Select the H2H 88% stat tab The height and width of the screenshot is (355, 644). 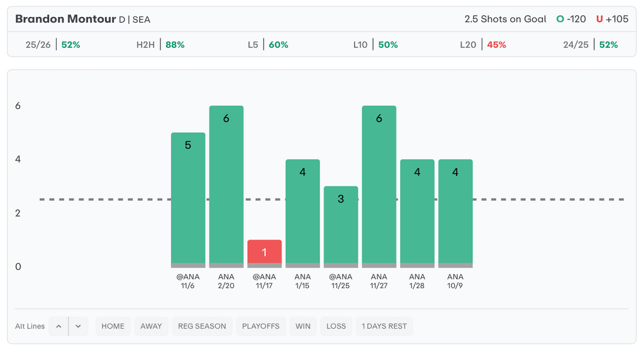click(160, 45)
